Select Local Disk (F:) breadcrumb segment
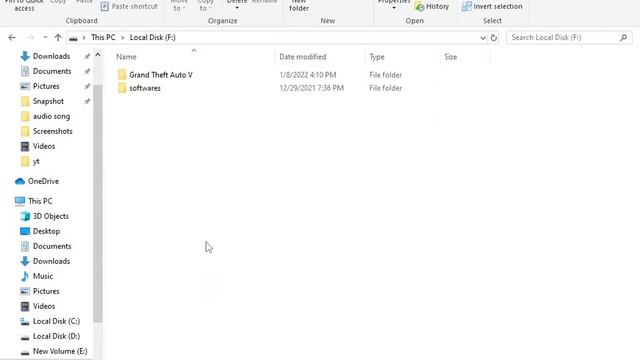The height and width of the screenshot is (360, 640). point(153,38)
